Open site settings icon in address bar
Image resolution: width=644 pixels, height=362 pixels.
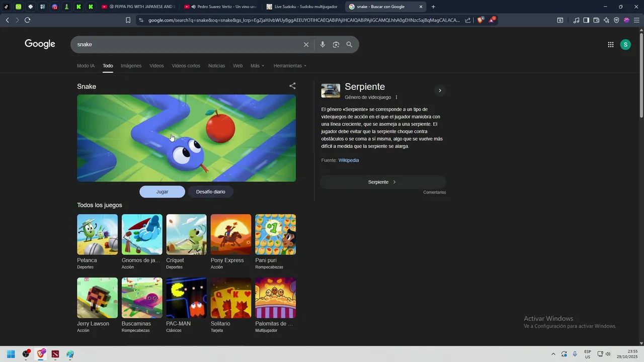click(141, 20)
